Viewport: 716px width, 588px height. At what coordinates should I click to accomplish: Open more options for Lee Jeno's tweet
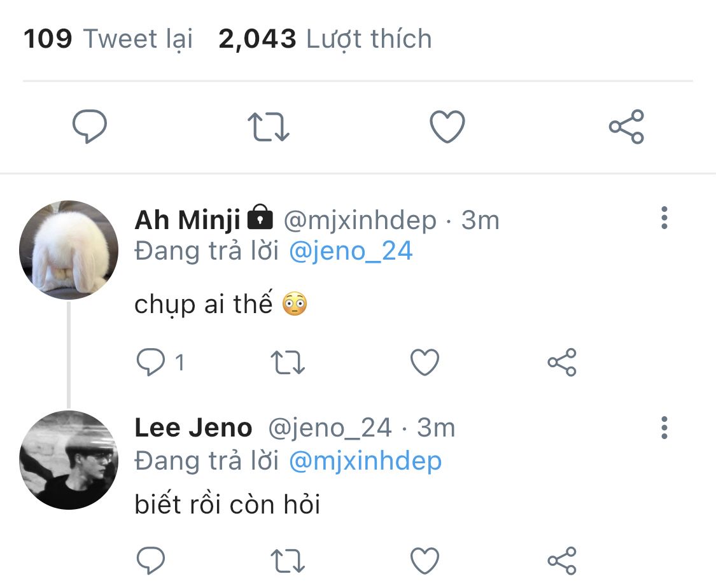(664, 428)
